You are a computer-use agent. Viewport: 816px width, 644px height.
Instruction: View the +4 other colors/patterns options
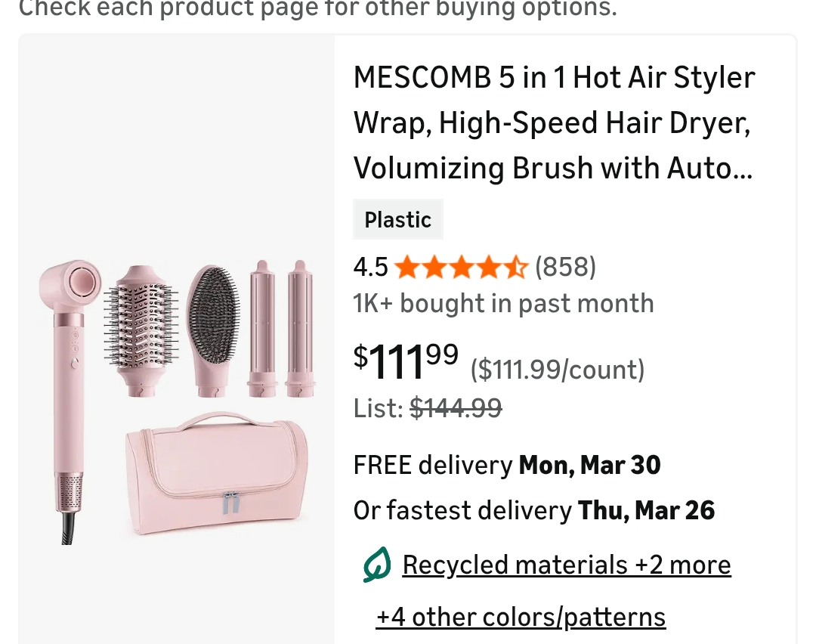coord(521,618)
